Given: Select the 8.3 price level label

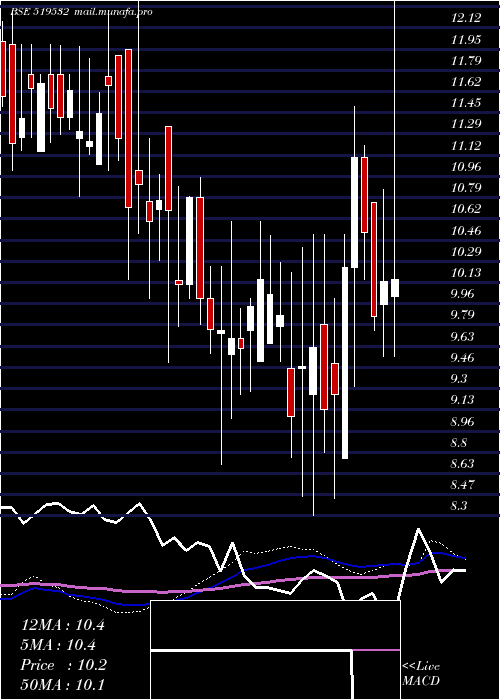Looking at the screenshot, I should (460, 506).
